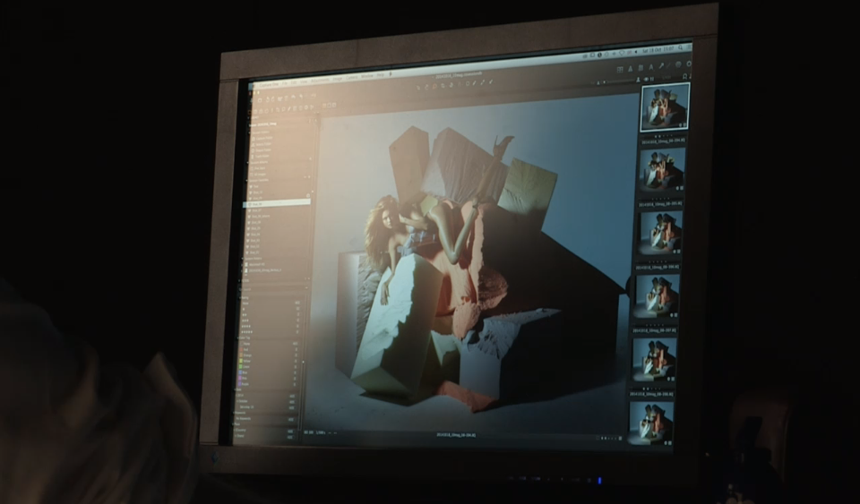The height and width of the screenshot is (504, 860).
Task: Click the browser search magnifier icon
Action: tap(685, 76)
